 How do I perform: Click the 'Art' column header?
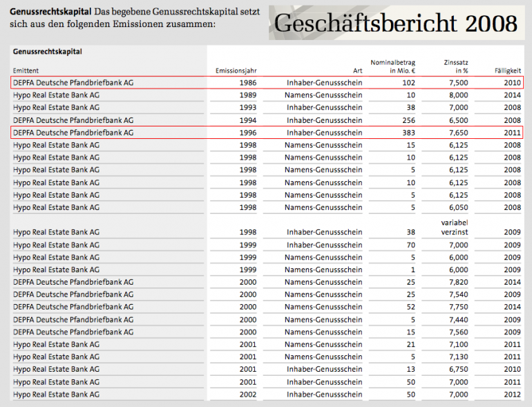click(x=358, y=70)
